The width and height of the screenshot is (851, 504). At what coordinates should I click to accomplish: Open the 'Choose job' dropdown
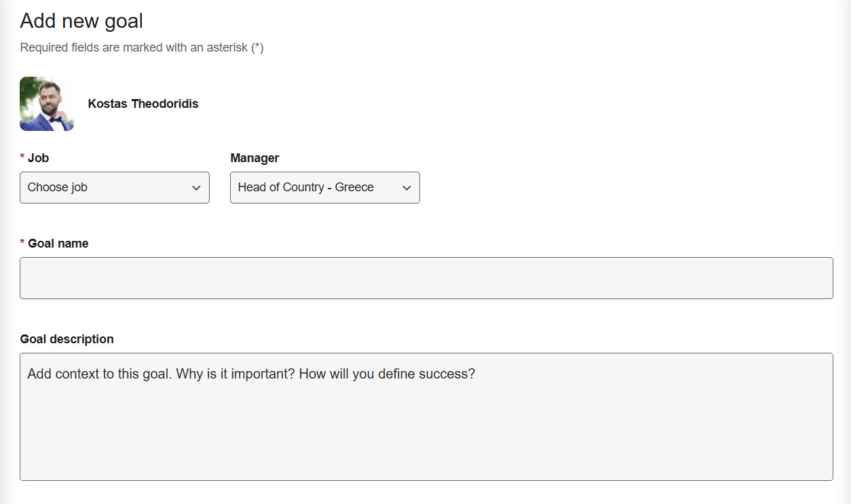[x=114, y=187]
